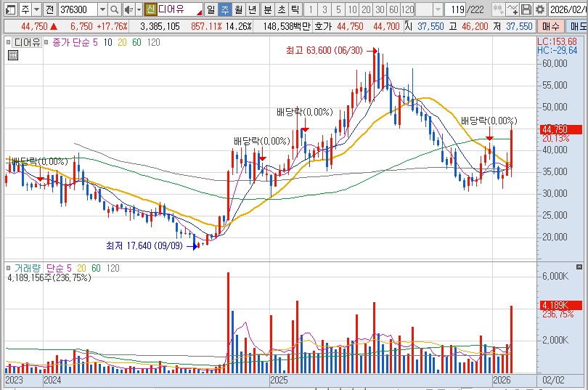Viewport: 588px width, 390px height.
Task: Click the blue 10 moving average legend
Action: (107, 42)
